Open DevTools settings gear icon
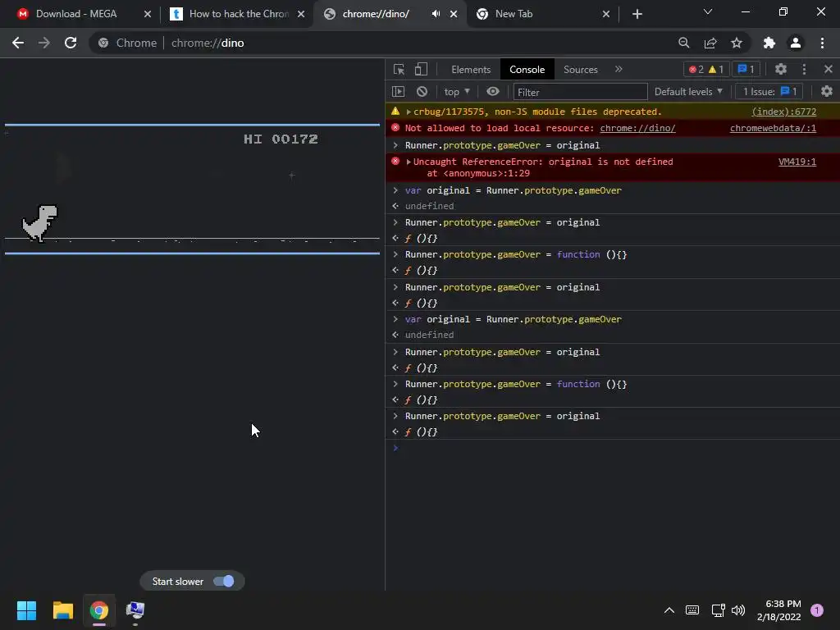Image resolution: width=840 pixels, height=630 pixels. [x=781, y=69]
